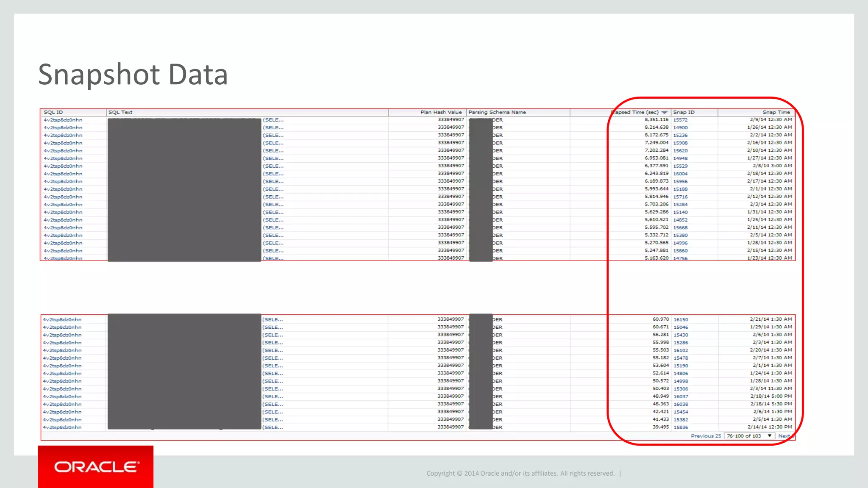Screen dimensions: 868x488
Task: Select elapsed time value 6,377.591
Action: click(657, 166)
